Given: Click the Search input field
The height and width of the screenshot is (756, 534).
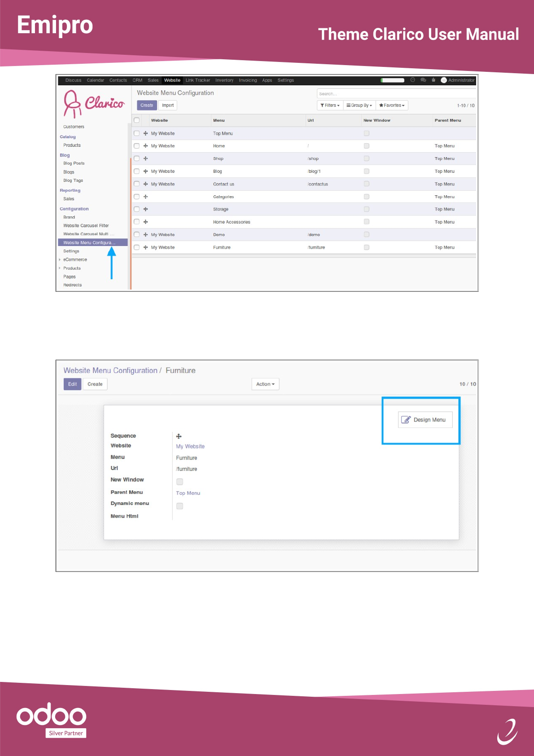Looking at the screenshot, I should [x=396, y=94].
